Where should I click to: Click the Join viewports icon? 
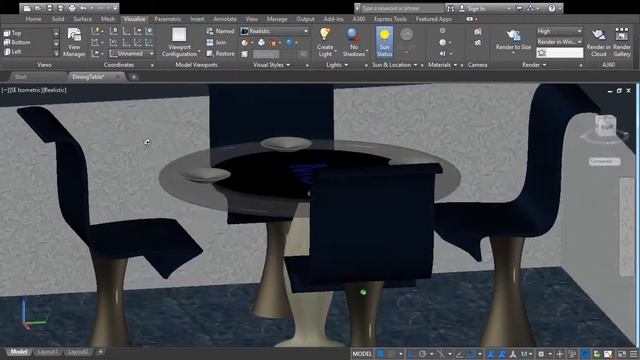pyautogui.click(x=216, y=42)
